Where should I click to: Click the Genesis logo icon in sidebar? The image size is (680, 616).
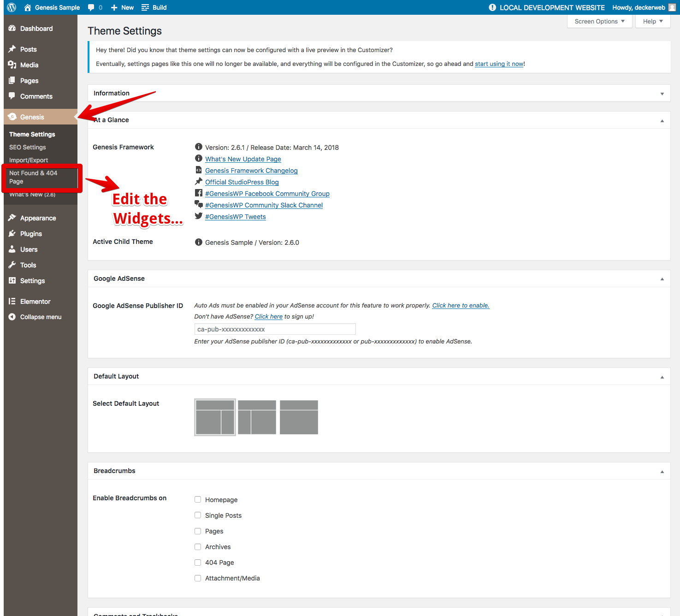(12, 117)
